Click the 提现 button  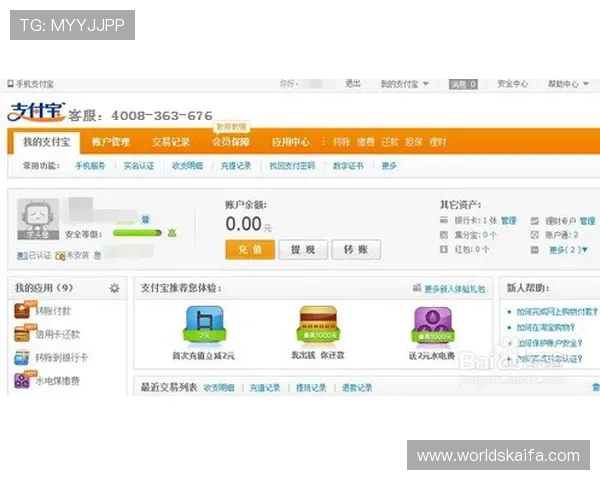(303, 250)
